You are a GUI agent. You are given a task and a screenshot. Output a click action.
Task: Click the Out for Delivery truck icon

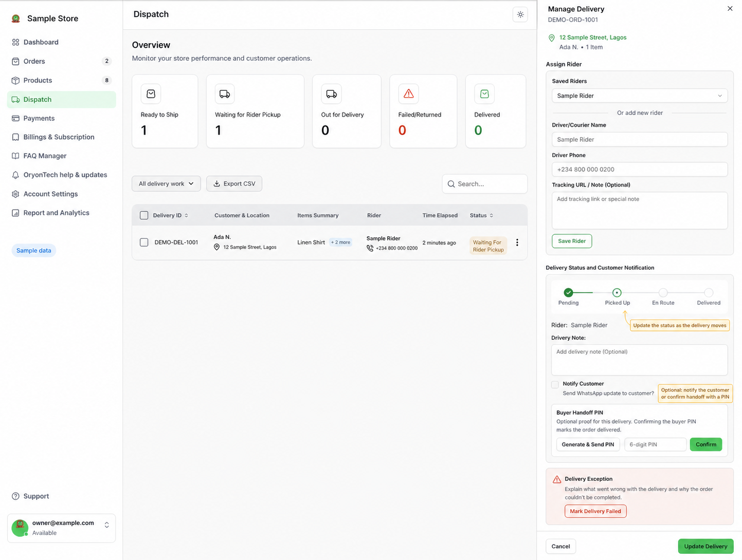click(x=331, y=94)
